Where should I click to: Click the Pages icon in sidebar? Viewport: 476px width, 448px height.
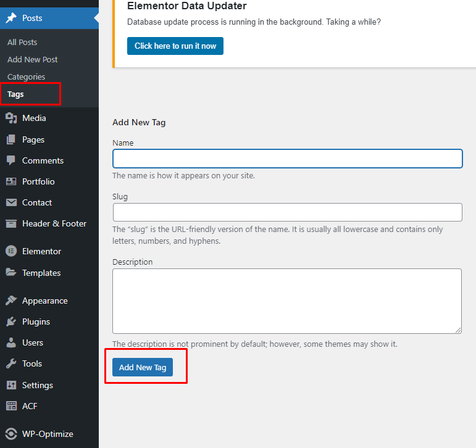(11, 139)
